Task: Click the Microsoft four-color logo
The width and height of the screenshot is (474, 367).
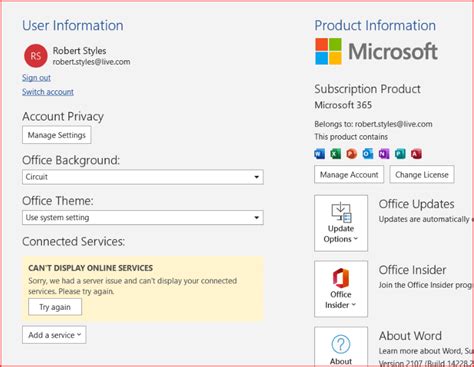Action: click(x=328, y=51)
